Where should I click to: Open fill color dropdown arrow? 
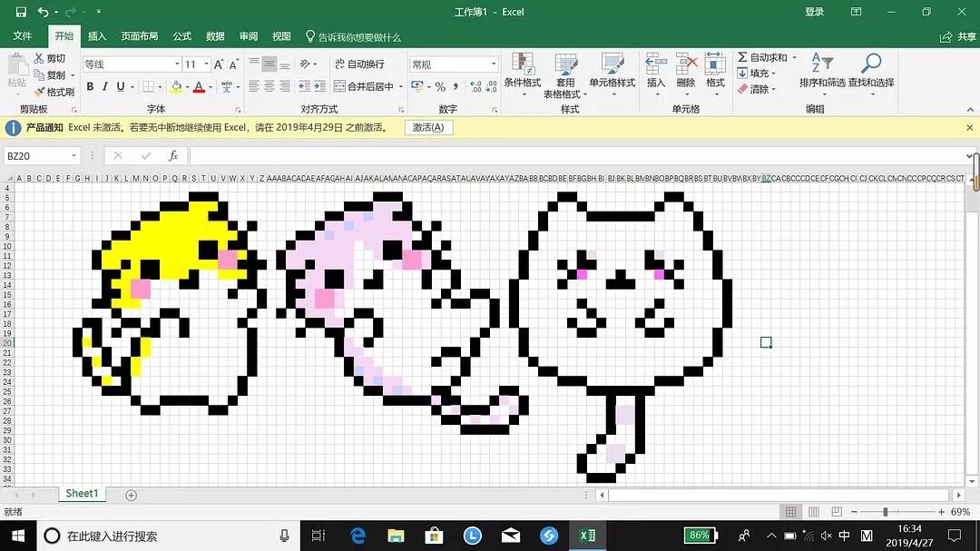pyautogui.click(x=187, y=86)
